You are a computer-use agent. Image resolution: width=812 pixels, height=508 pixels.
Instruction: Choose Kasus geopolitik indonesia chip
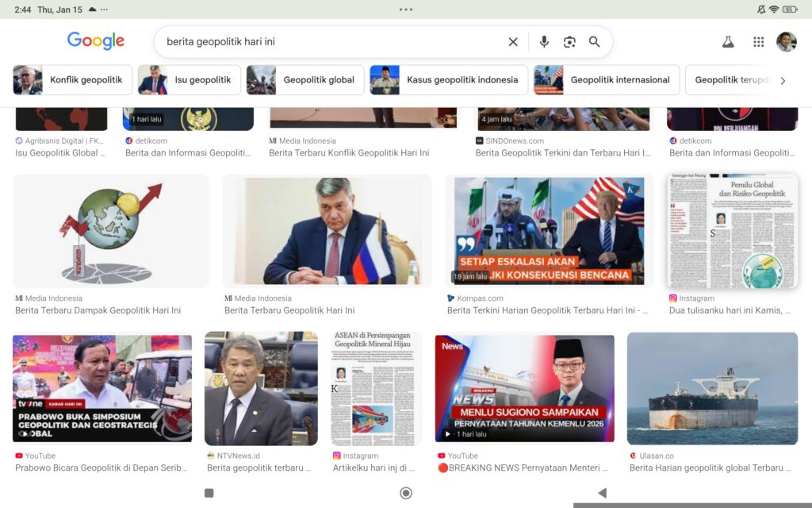449,80
